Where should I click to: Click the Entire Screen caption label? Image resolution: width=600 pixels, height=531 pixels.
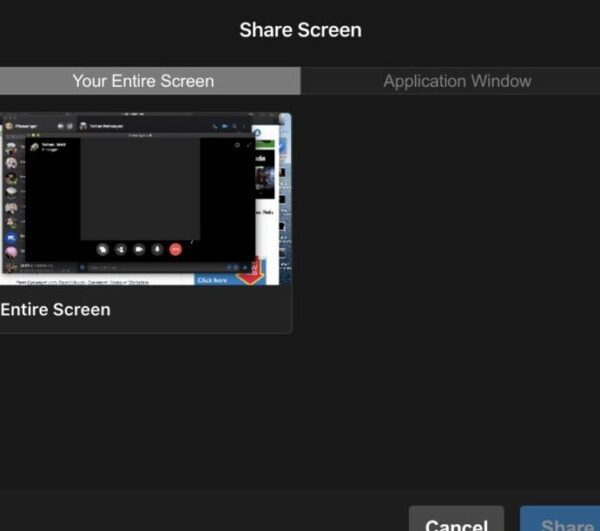pos(56,310)
